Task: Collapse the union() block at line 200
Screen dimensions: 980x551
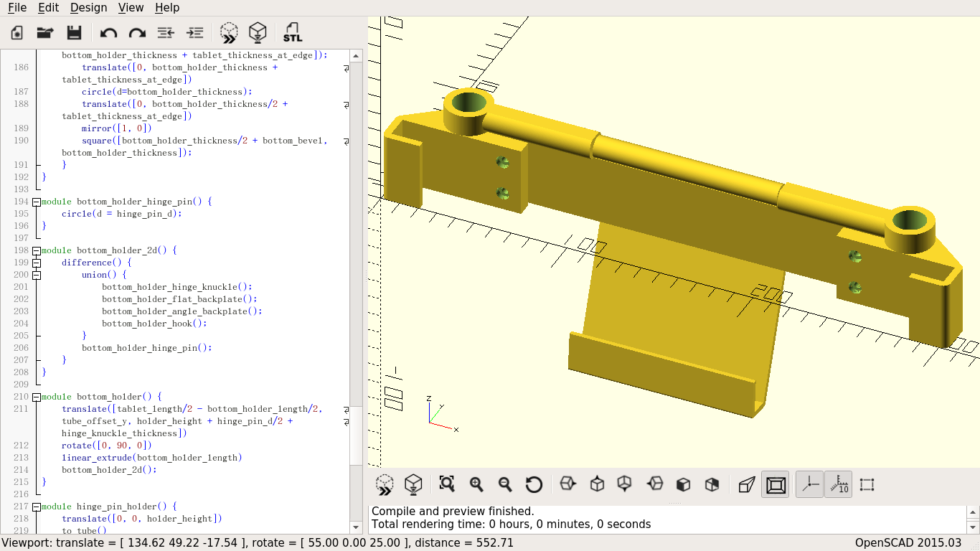Action: [x=36, y=275]
